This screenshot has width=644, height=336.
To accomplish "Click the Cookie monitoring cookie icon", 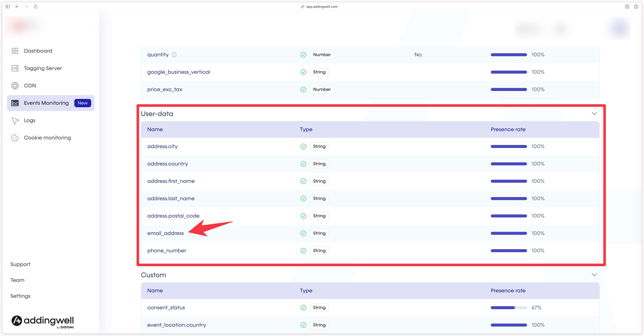I will pos(15,138).
